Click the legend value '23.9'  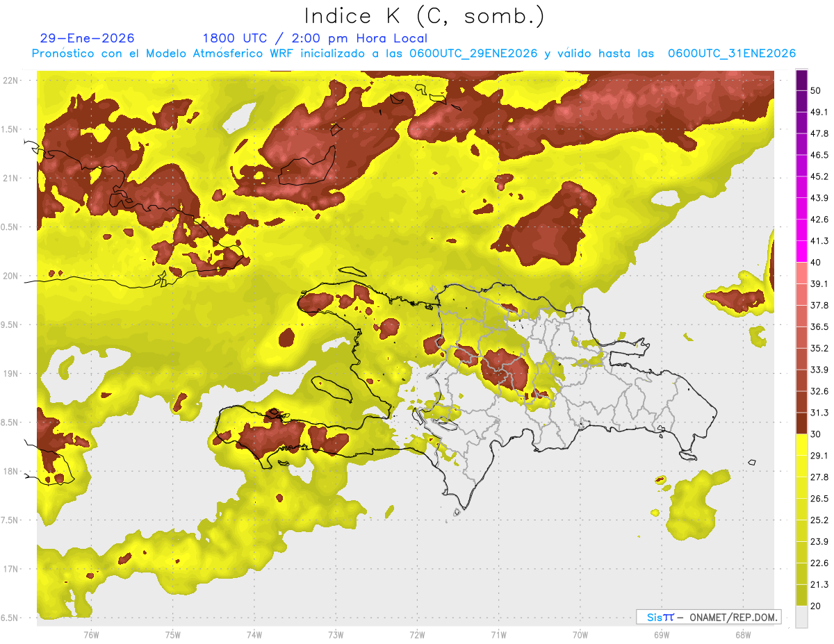[819, 542]
